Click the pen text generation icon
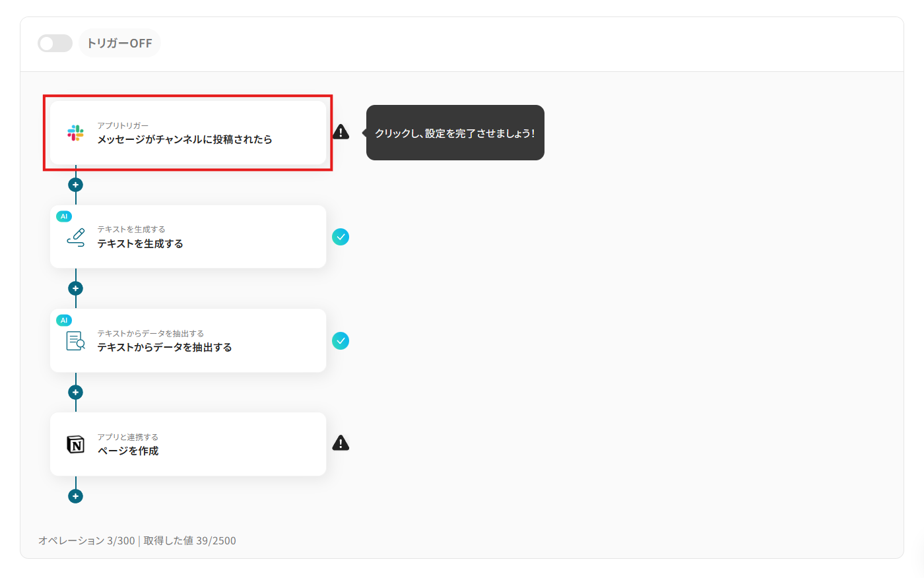Screen dimensions: 924x578 pyautogui.click(x=76, y=238)
